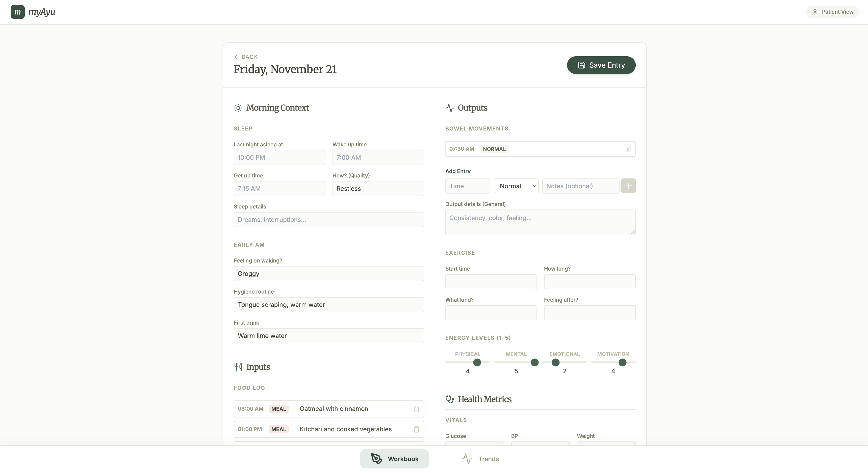The image size is (868, 473).
Task: Click the Back arrow link
Action: click(x=246, y=57)
